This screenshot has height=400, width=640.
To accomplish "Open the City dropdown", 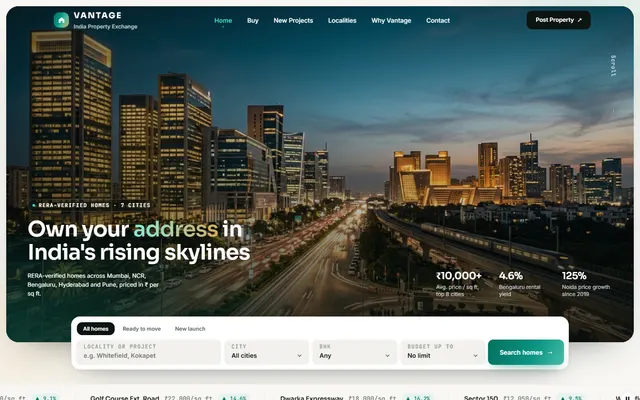I will pos(267,351).
